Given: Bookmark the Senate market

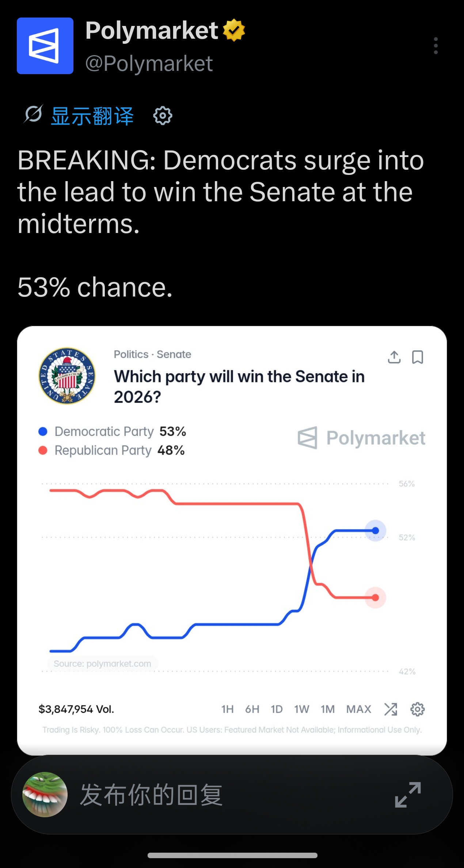Looking at the screenshot, I should 418,357.
